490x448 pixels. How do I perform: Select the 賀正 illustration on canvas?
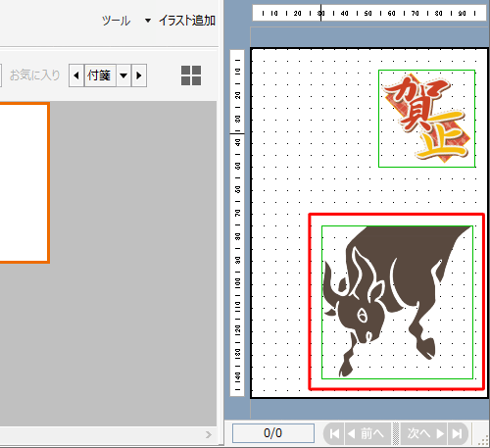[426, 119]
